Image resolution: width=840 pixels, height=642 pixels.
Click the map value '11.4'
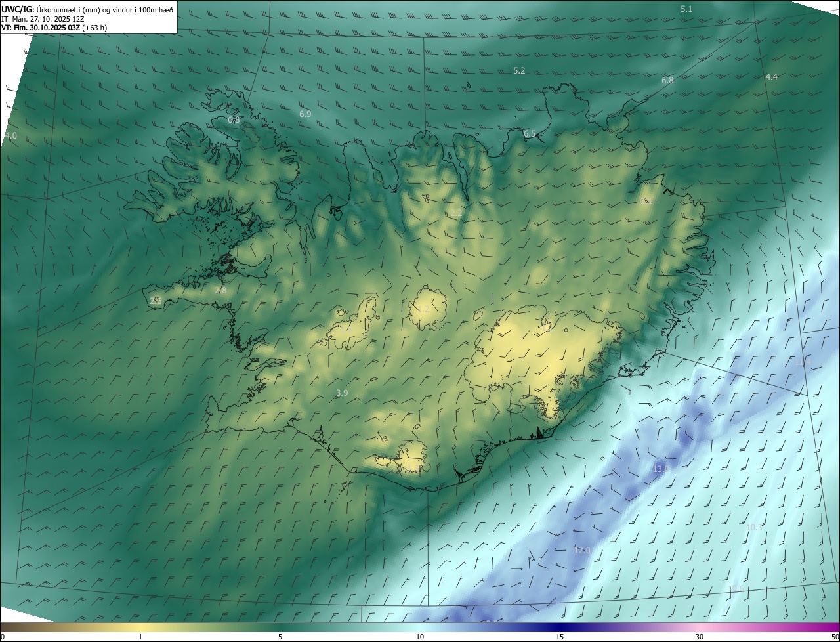click(803, 362)
